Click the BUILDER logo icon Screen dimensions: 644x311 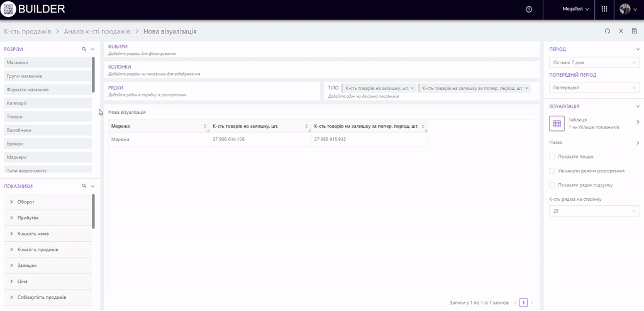(x=8, y=9)
